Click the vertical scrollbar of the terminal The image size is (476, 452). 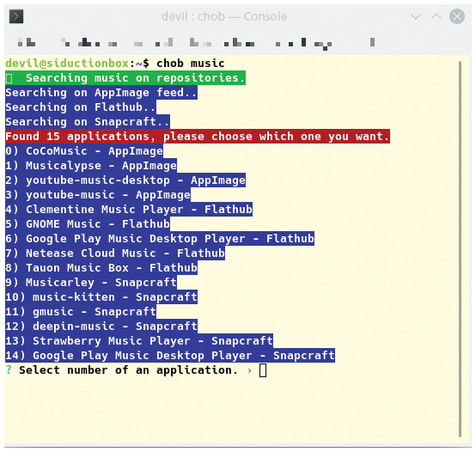460,249
